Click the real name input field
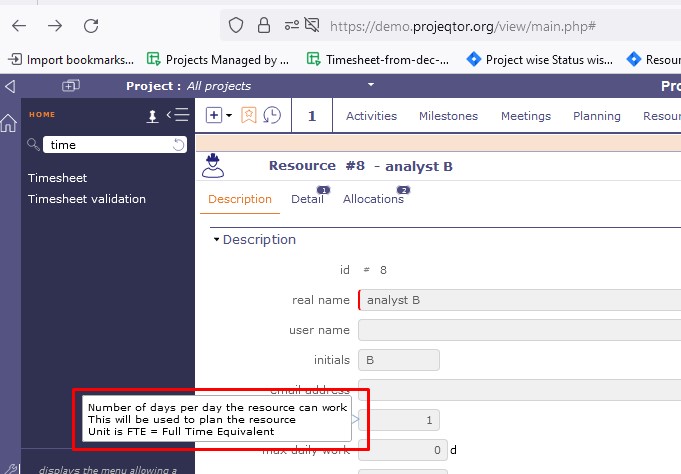Screen dimensions: 681x474 pyautogui.click(x=520, y=300)
